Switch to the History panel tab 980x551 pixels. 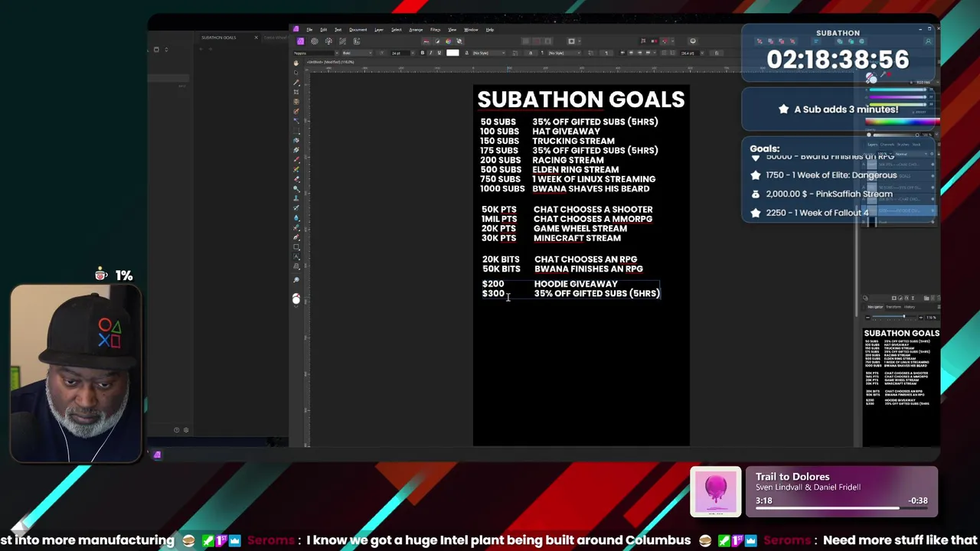point(910,307)
